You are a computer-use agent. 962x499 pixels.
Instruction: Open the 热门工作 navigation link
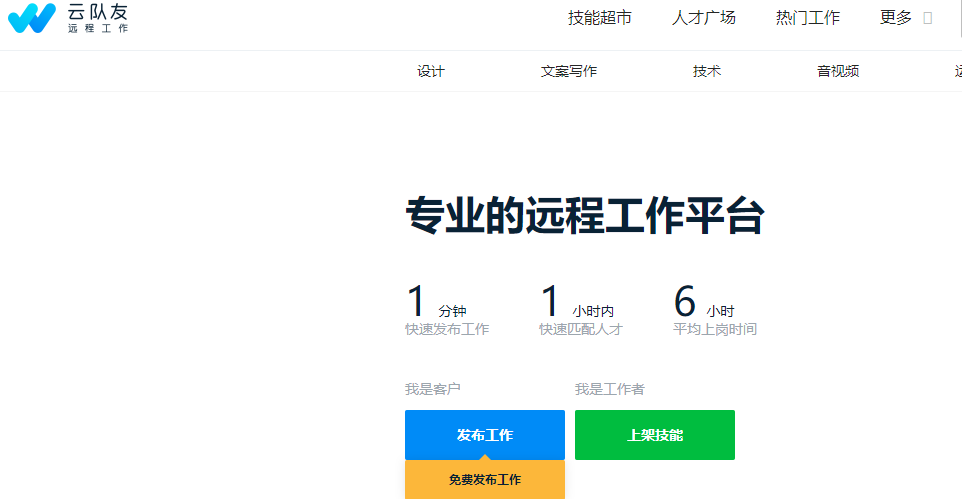click(808, 18)
